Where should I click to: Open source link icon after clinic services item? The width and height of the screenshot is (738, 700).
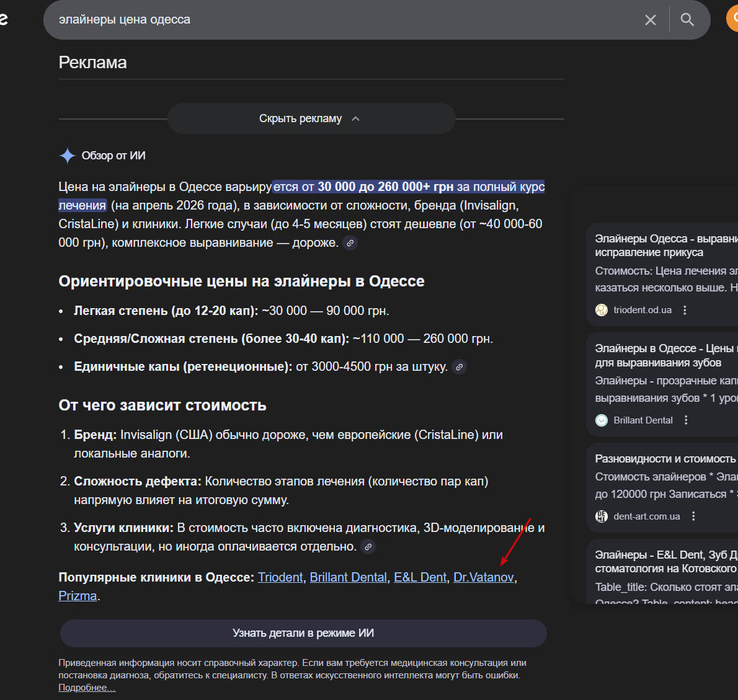point(368,547)
